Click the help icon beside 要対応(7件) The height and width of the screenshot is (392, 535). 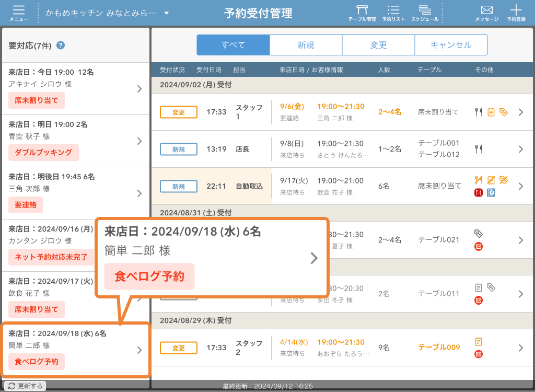pos(61,45)
